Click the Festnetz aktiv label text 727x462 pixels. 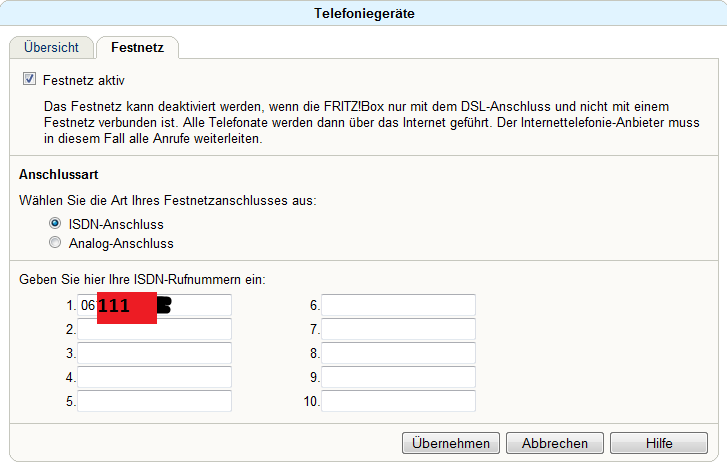[84, 79]
